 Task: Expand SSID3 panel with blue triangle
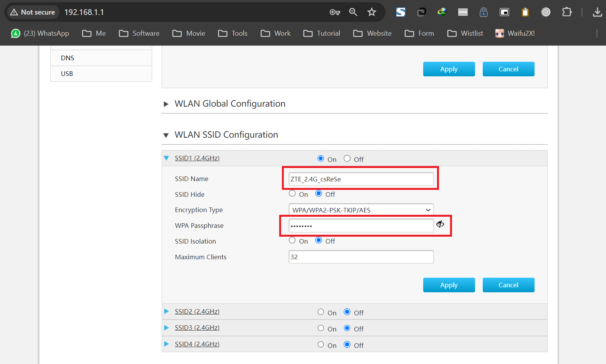[x=166, y=328]
